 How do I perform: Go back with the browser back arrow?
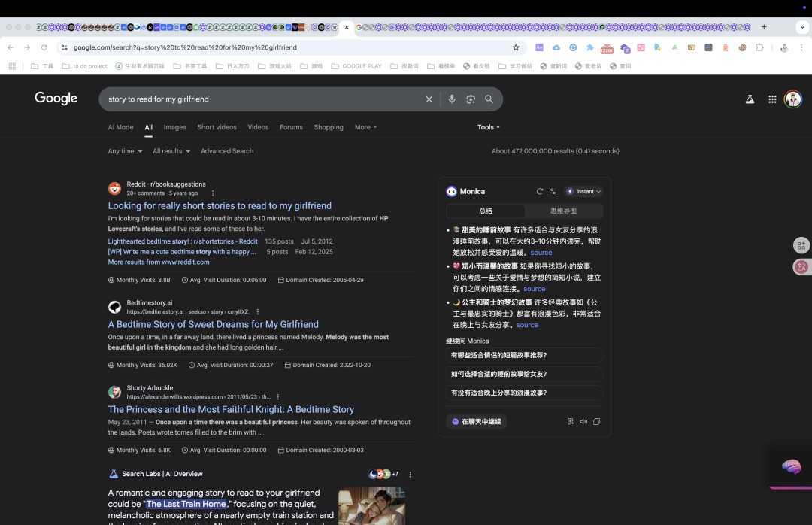(11, 47)
